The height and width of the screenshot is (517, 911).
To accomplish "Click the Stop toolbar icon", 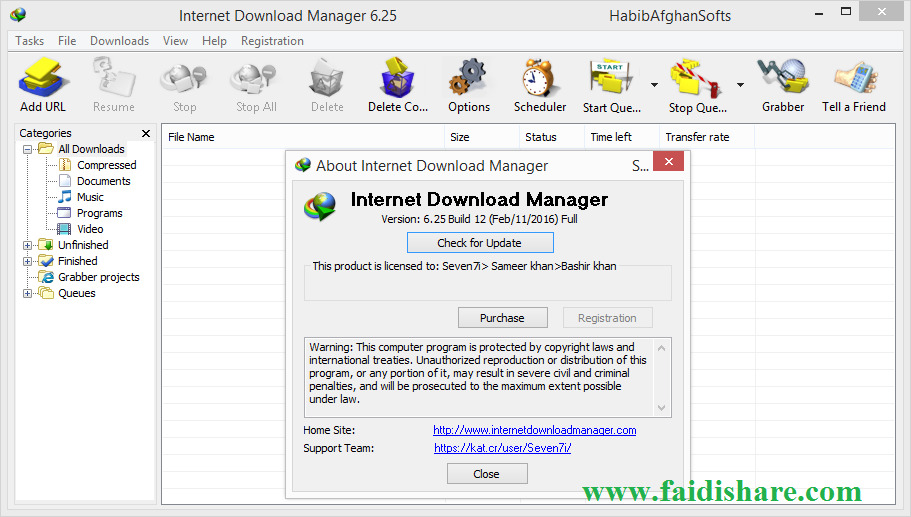I will (184, 78).
